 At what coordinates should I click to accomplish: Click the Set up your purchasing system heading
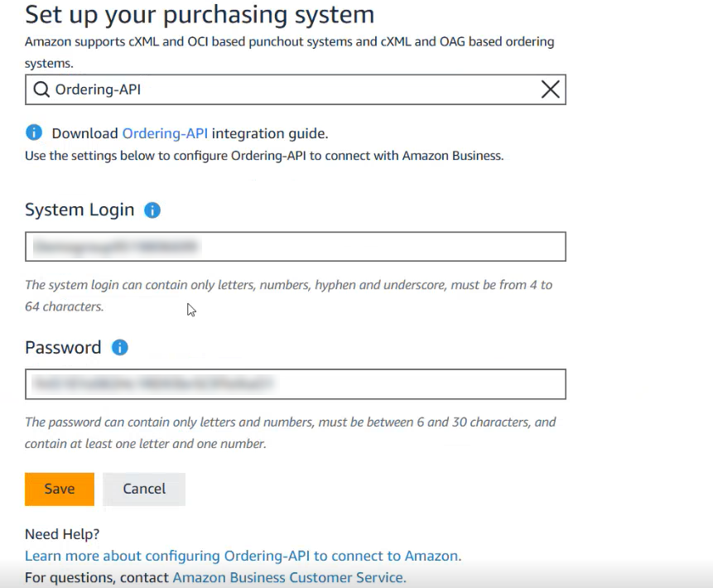pyautogui.click(x=200, y=15)
